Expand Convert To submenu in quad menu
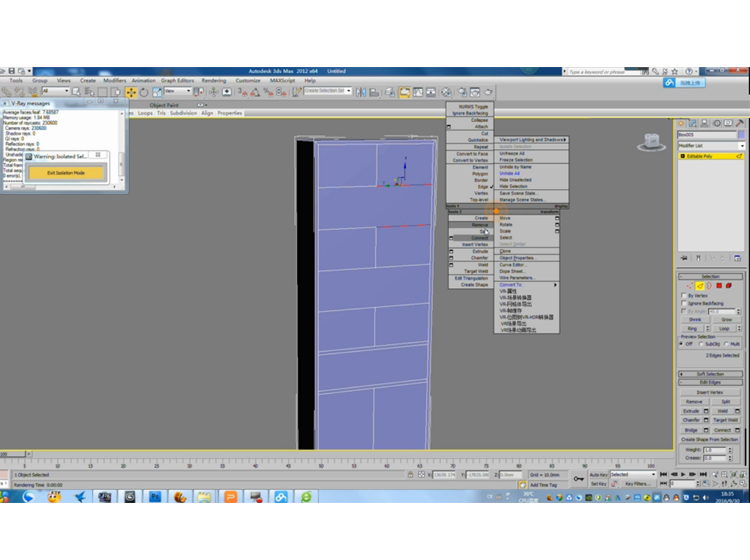 [527, 285]
